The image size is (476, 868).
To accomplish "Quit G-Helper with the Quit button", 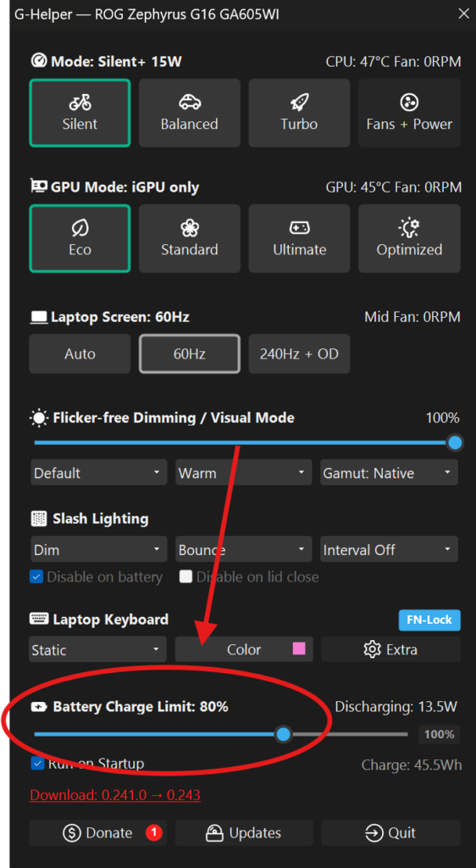I will click(x=390, y=833).
